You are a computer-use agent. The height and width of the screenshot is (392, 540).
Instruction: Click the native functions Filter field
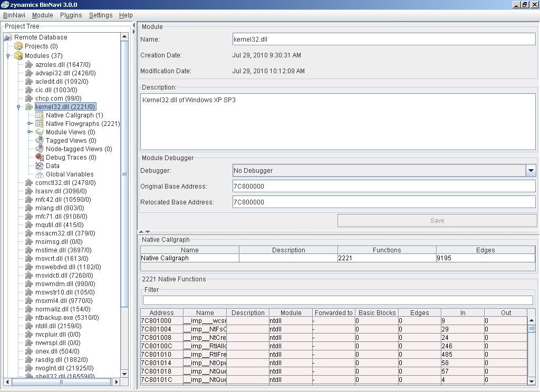pos(337,300)
